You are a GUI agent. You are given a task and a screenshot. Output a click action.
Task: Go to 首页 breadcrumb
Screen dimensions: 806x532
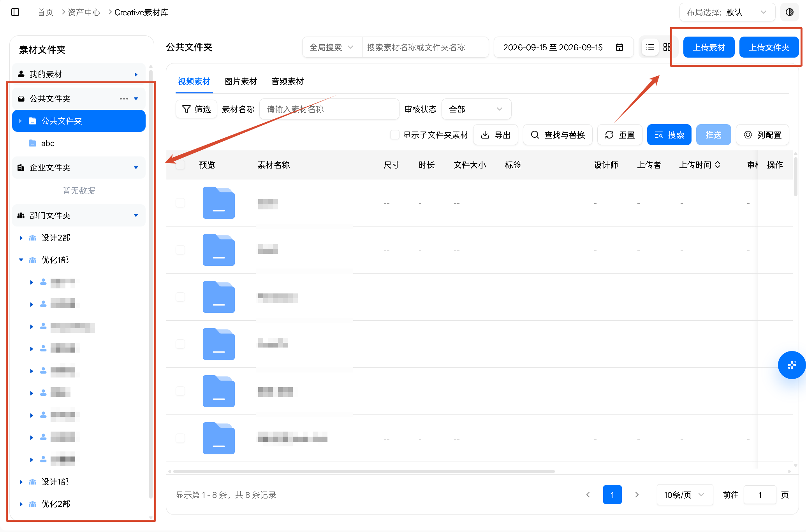click(x=45, y=12)
